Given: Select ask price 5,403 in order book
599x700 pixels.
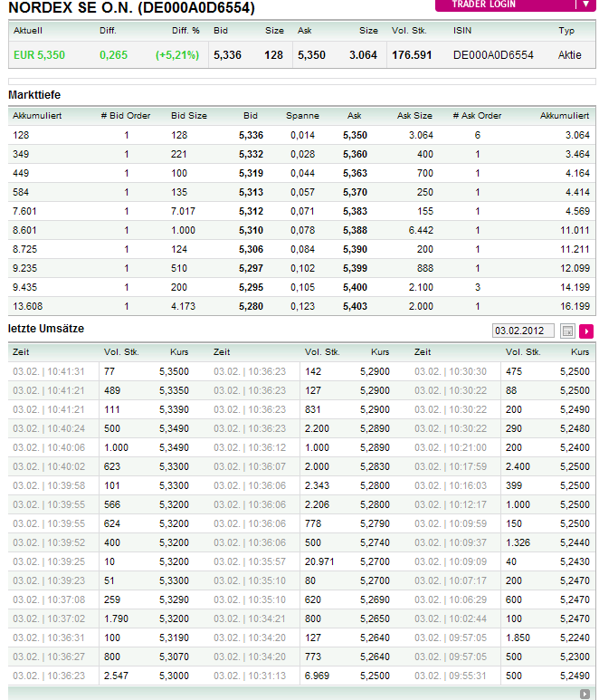Looking at the screenshot, I should pos(355,307).
